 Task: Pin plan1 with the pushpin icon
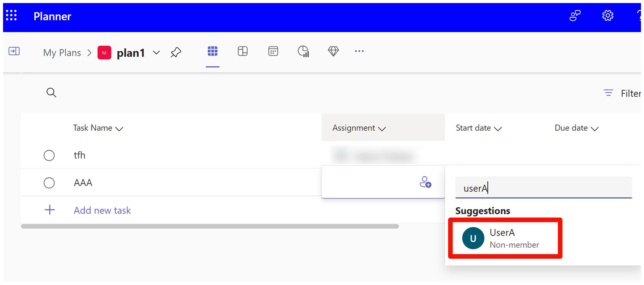tap(176, 52)
